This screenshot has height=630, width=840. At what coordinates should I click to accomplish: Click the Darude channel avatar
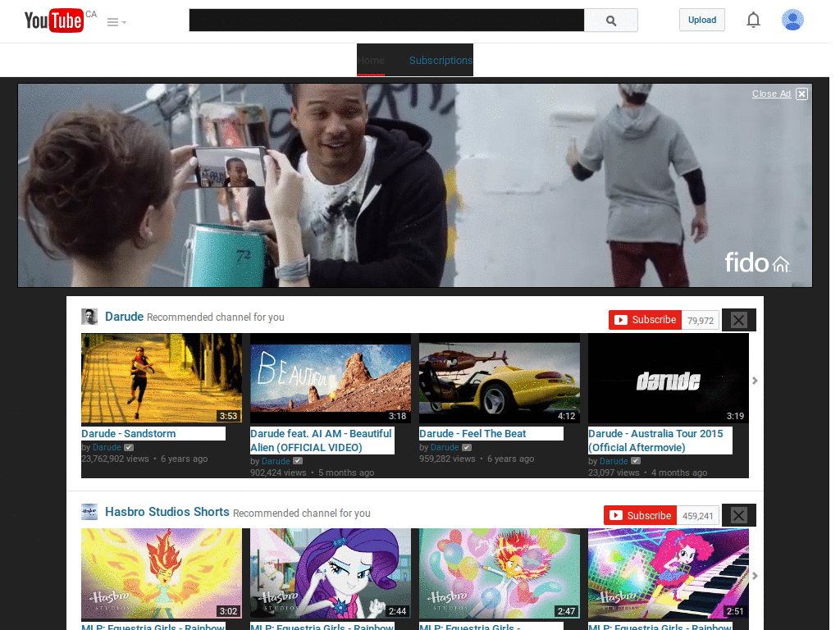coord(89,316)
